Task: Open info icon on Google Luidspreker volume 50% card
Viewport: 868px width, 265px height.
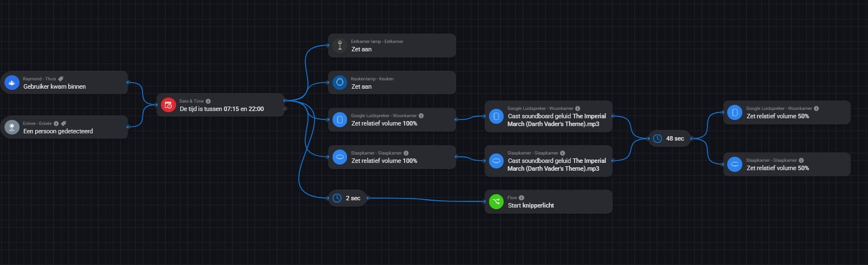Action: [816, 108]
